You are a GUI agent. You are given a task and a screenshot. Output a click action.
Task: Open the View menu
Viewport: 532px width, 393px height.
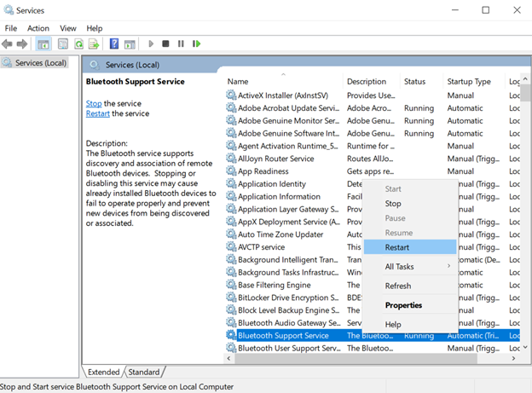(68, 28)
